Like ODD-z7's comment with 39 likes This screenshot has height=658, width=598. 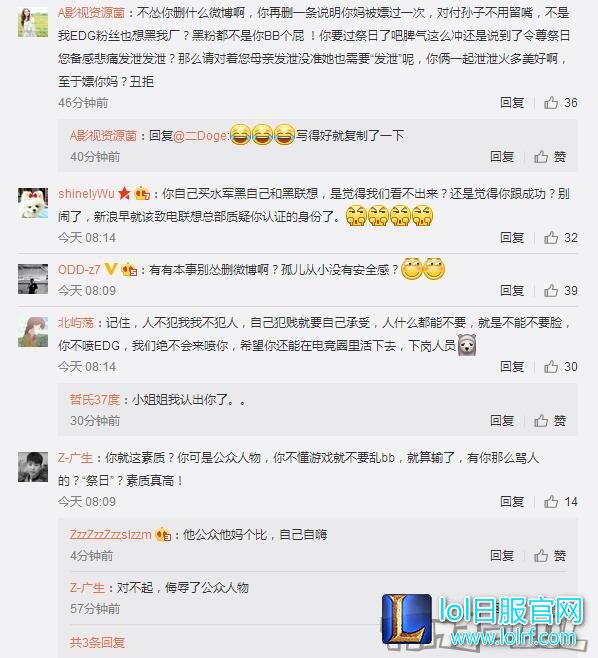pyautogui.click(x=561, y=290)
